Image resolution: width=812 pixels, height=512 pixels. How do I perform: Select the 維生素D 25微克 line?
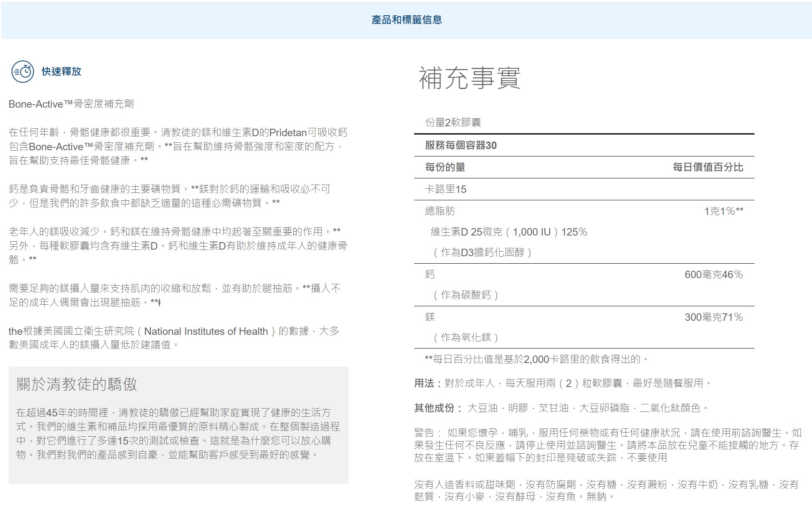(509, 232)
